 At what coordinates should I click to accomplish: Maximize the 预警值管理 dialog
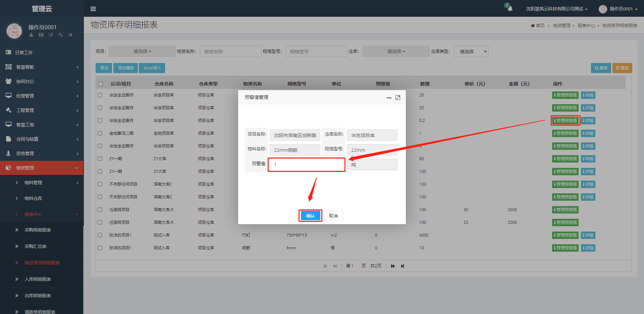[398, 98]
